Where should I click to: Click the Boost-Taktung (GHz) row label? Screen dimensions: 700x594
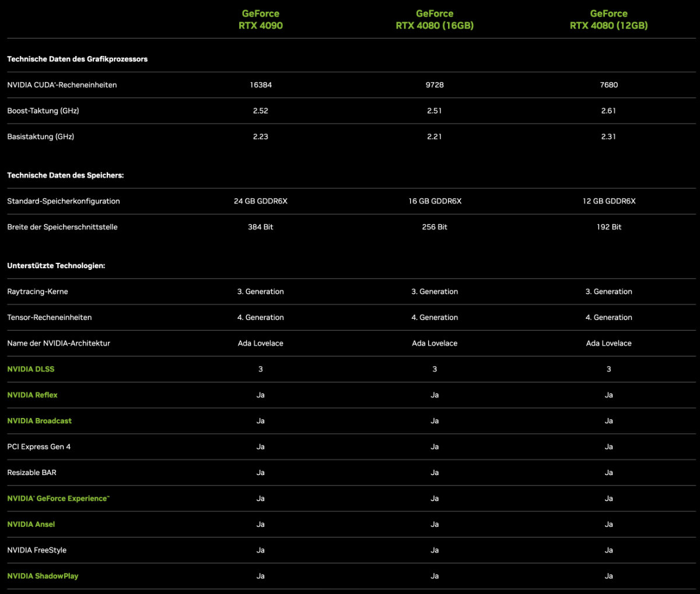click(43, 111)
